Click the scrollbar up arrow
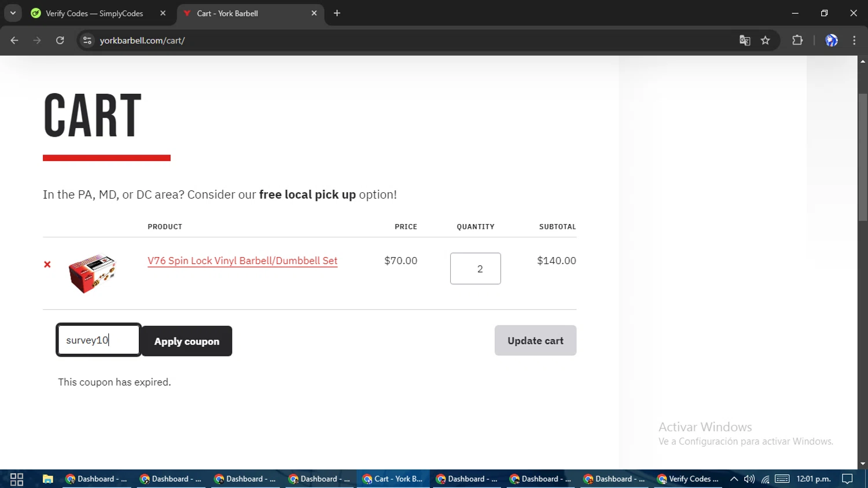The image size is (868, 488). click(x=863, y=61)
